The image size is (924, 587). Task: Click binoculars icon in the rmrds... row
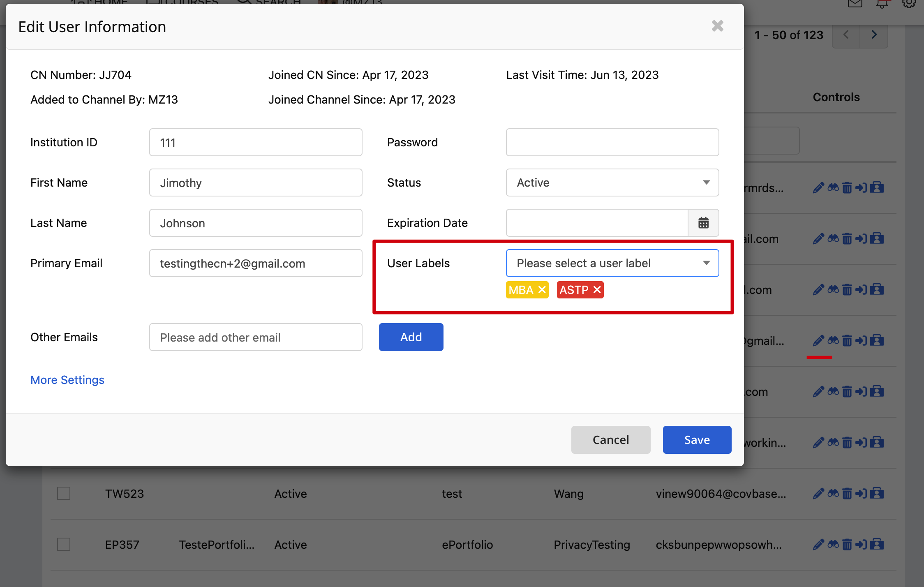833,187
